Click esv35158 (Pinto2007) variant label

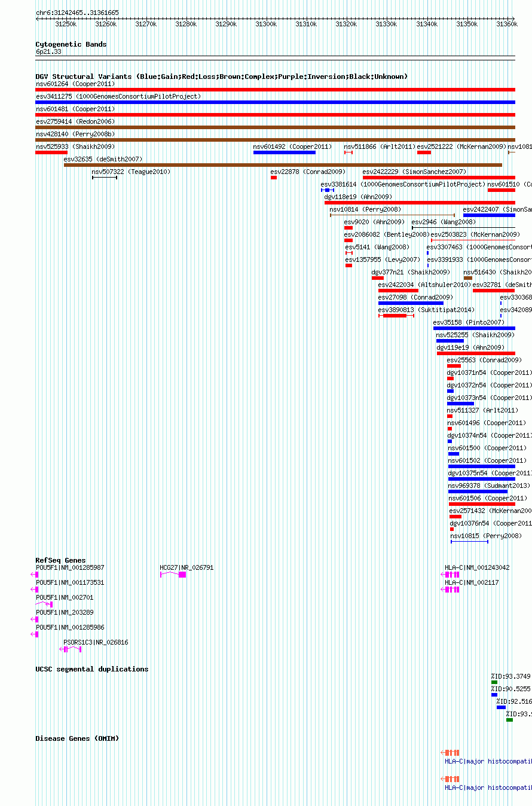[469, 322]
